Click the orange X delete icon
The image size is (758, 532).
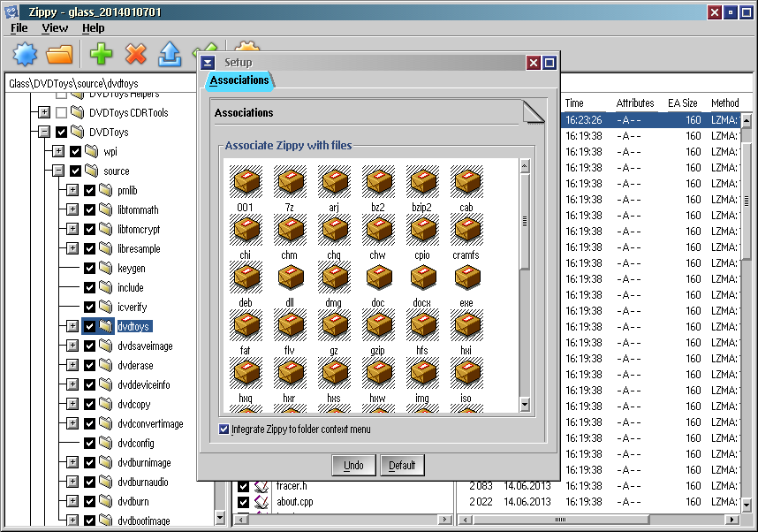point(135,55)
